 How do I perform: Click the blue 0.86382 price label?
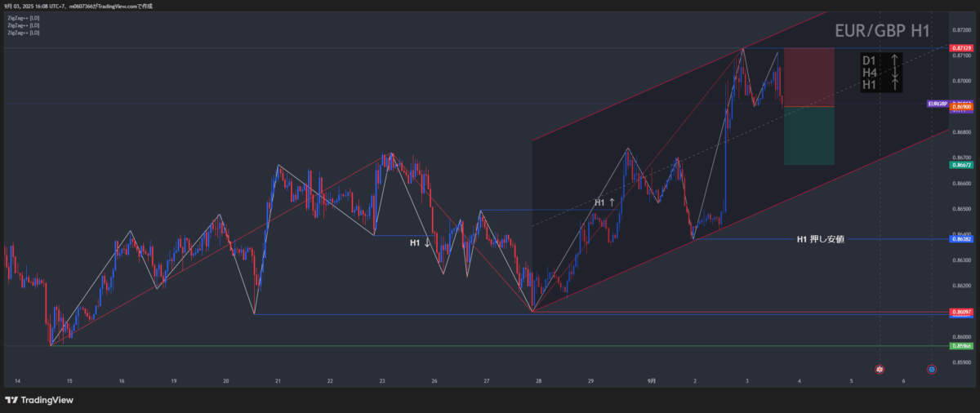(960, 239)
